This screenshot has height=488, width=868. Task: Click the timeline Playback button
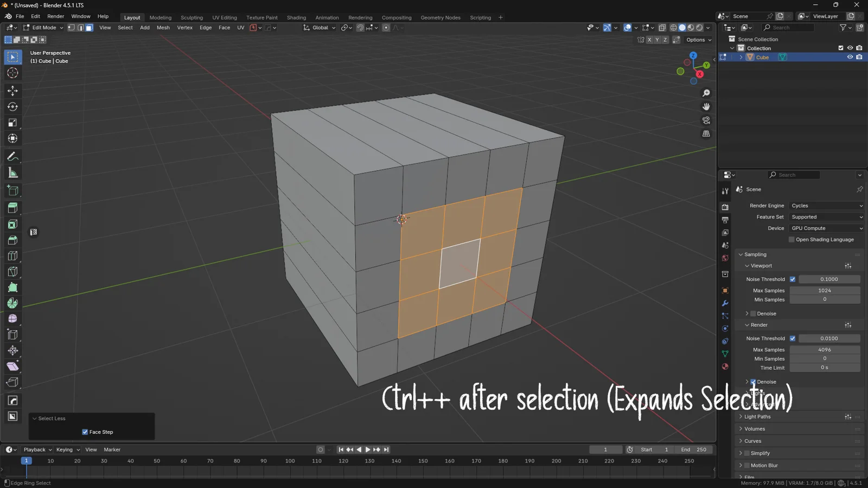[37, 450]
